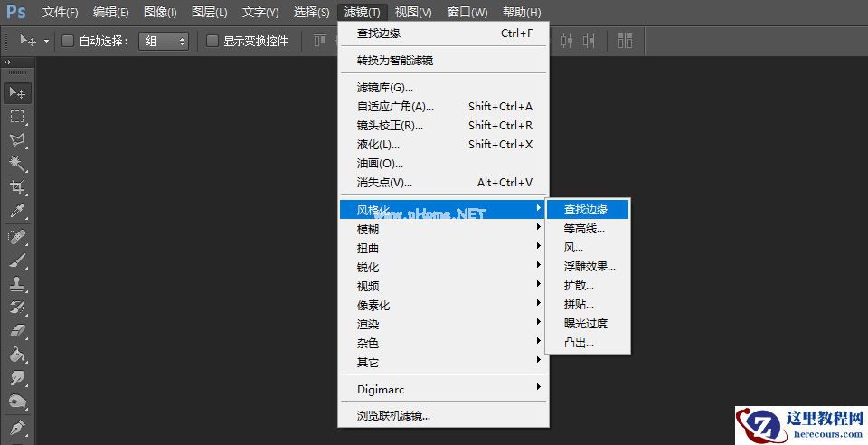Open the 组 auto-select dropdown

click(164, 41)
